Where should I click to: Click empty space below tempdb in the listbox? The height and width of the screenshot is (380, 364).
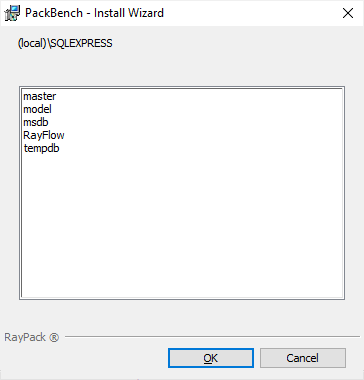[182, 223]
